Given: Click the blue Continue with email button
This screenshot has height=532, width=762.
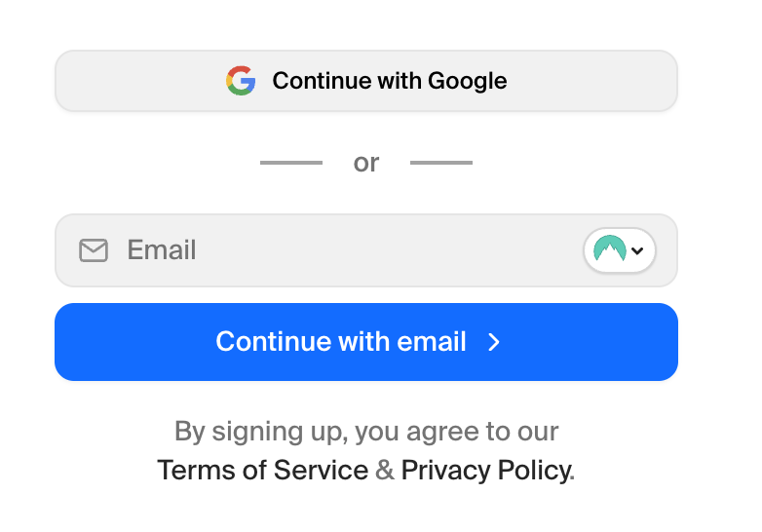Looking at the screenshot, I should click(366, 342).
